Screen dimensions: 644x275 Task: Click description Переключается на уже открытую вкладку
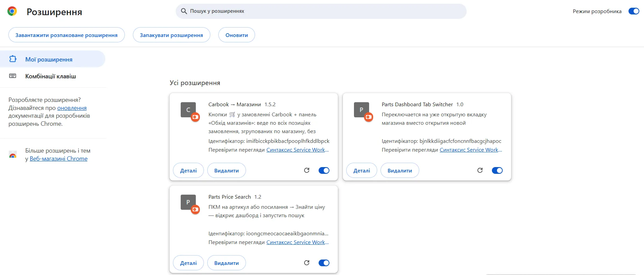click(434, 119)
